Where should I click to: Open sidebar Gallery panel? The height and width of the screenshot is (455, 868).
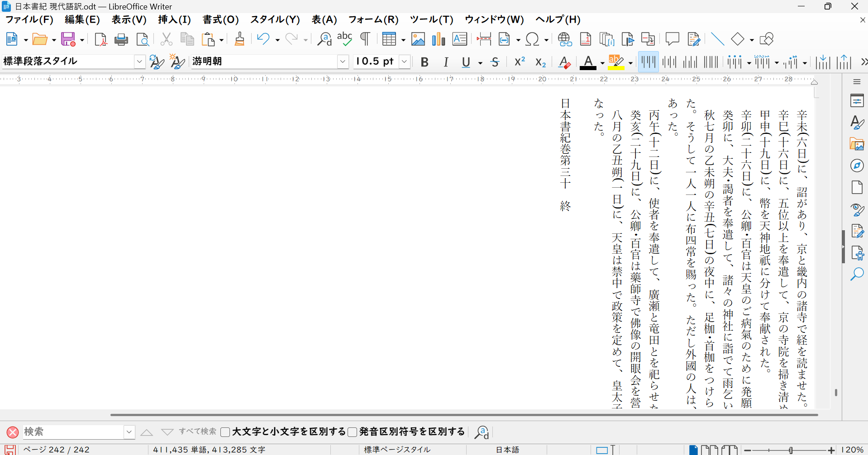pos(857,144)
